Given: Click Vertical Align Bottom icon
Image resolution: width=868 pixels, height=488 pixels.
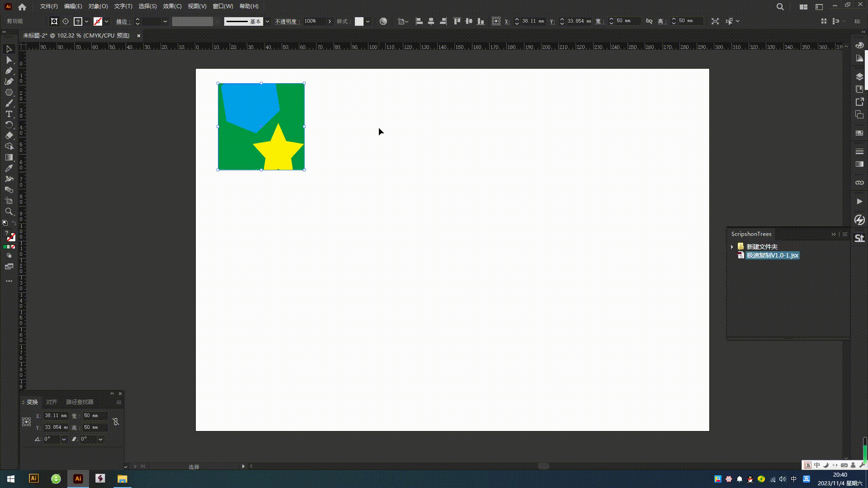Looking at the screenshot, I should pyautogui.click(x=481, y=21).
